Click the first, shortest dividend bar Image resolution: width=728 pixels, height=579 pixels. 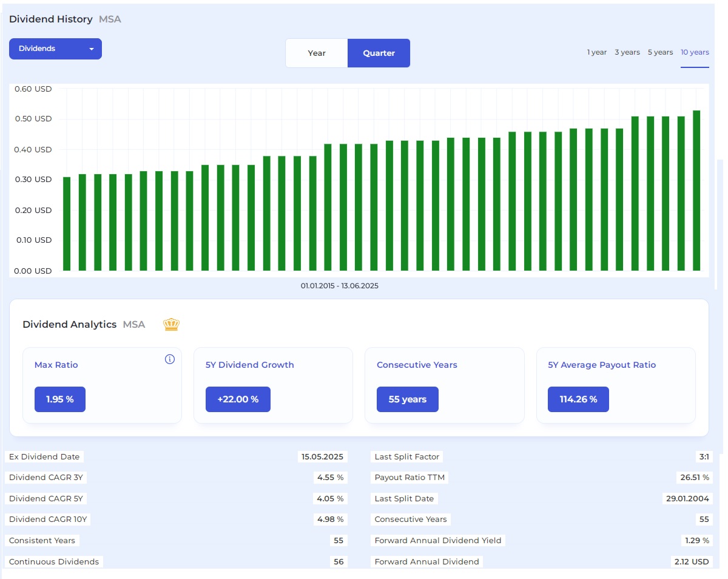tap(67, 224)
